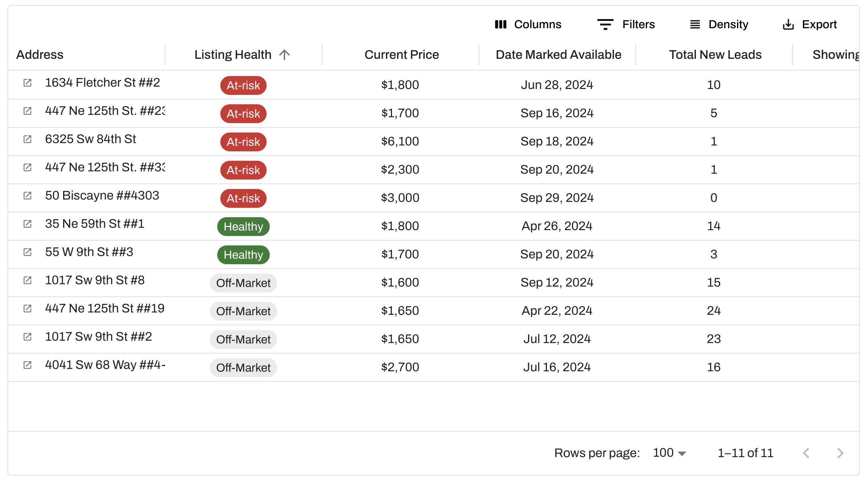Select address 1017 Sw 9th St ##2
The width and height of the screenshot is (868, 483).
98,337
